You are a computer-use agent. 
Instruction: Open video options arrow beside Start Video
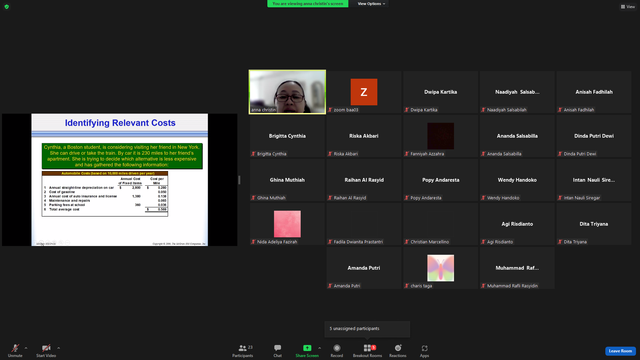coord(59,348)
